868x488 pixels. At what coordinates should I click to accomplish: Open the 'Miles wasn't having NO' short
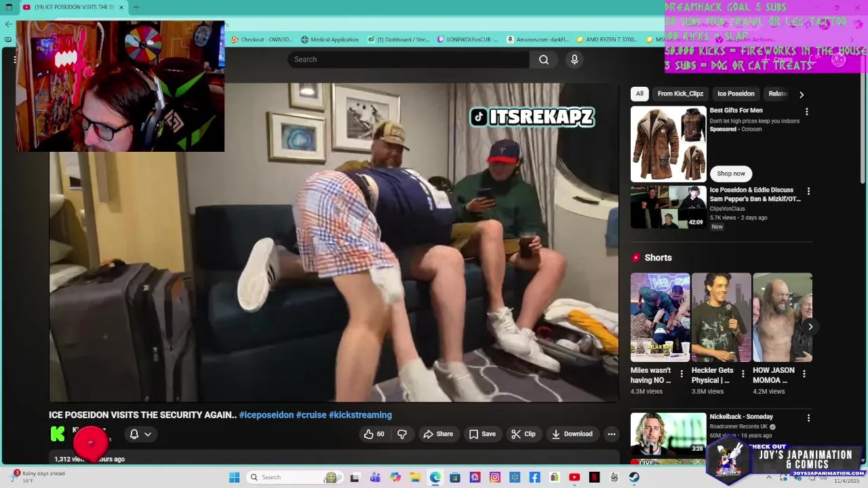[x=660, y=317]
